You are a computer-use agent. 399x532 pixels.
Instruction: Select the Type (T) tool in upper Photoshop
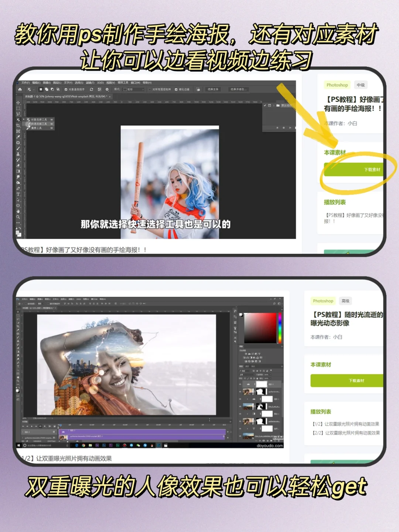point(18,194)
